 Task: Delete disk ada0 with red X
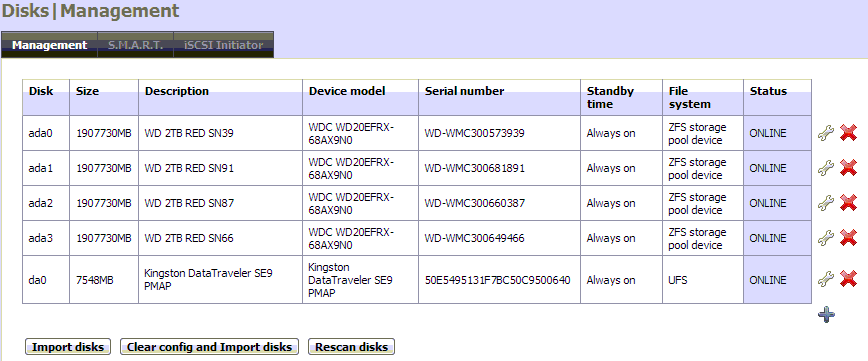(848, 133)
